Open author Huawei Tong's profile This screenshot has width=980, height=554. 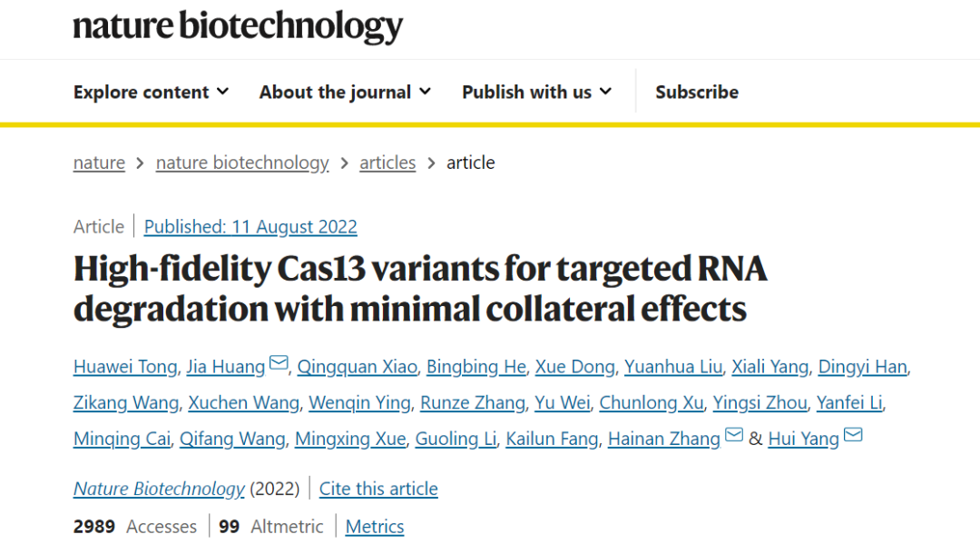tap(125, 367)
